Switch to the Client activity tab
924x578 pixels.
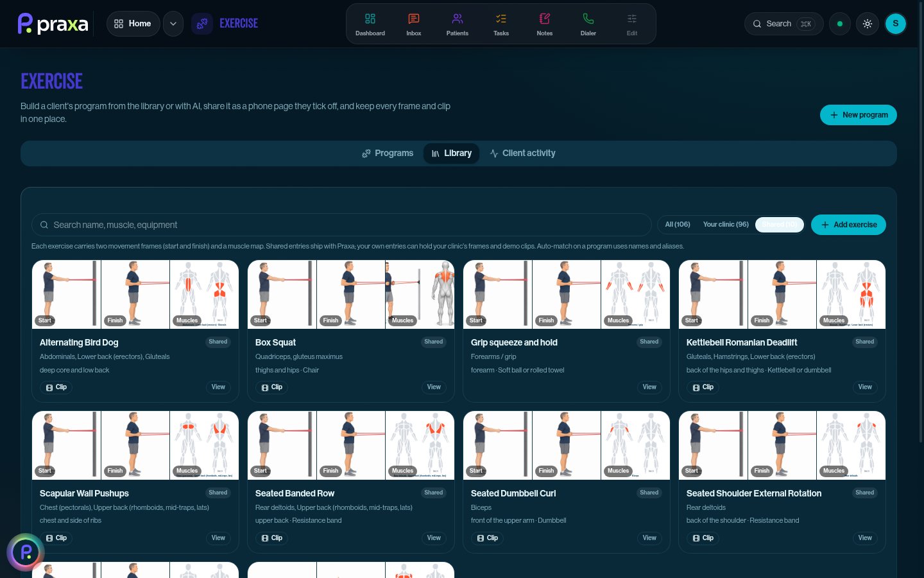(522, 153)
